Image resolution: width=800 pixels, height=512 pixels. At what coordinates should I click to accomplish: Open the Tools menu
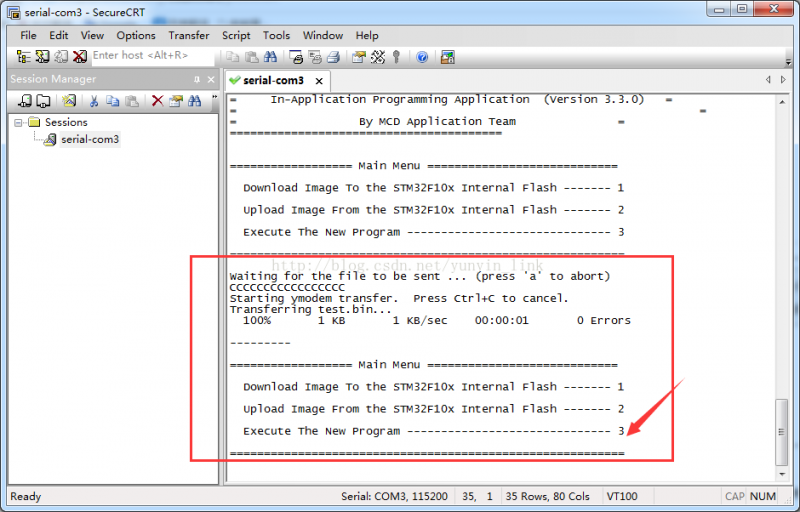(x=277, y=35)
